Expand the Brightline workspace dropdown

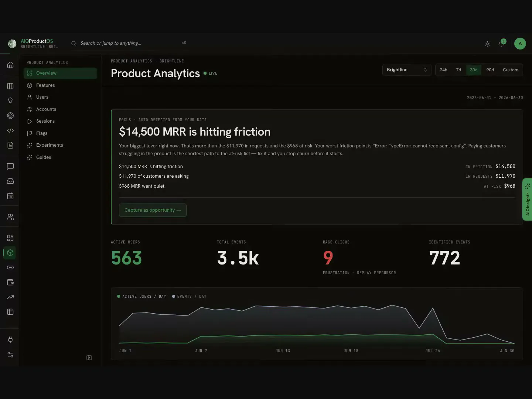click(407, 70)
